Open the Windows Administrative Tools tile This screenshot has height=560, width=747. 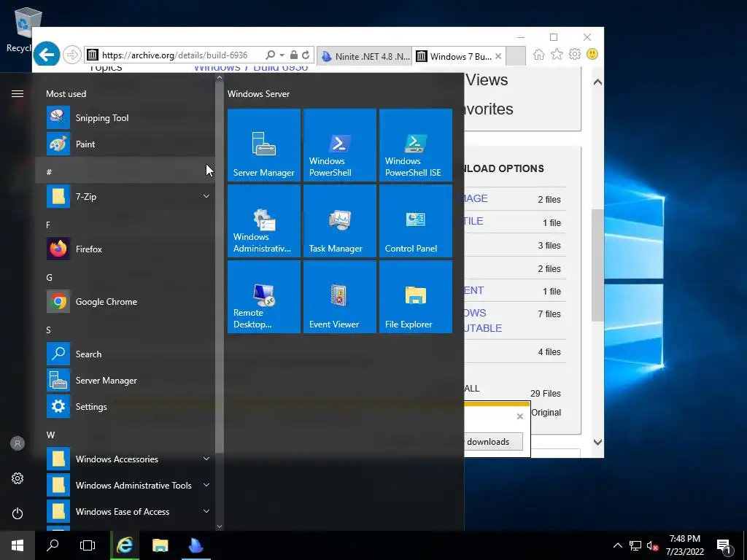(264, 221)
